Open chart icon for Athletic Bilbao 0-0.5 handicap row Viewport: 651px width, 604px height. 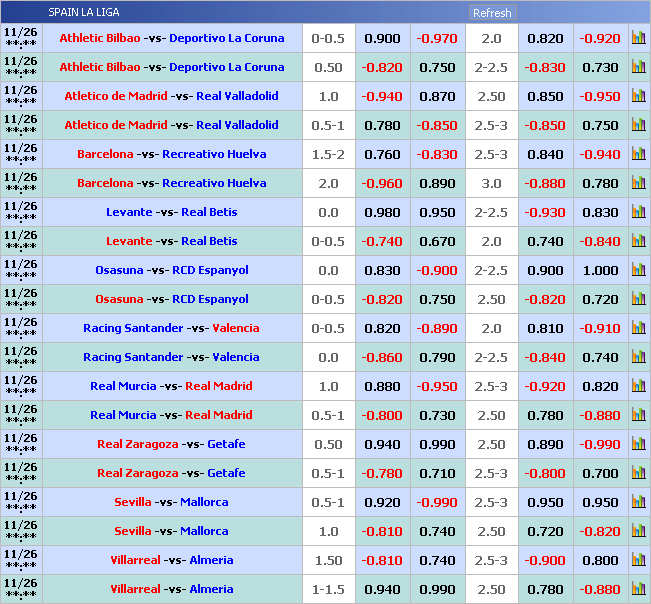[x=638, y=38]
